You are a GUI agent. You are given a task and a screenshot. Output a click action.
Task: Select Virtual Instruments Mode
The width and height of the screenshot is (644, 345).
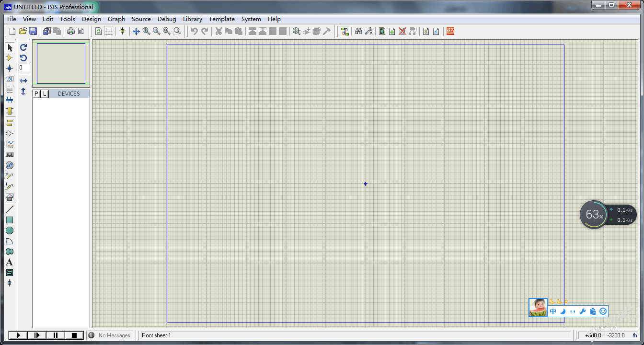[10, 197]
